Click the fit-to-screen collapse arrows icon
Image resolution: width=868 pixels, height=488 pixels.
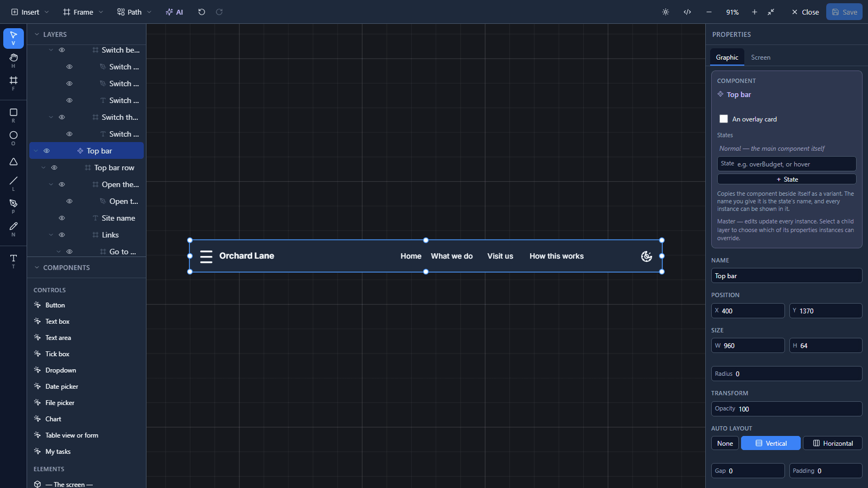click(771, 12)
